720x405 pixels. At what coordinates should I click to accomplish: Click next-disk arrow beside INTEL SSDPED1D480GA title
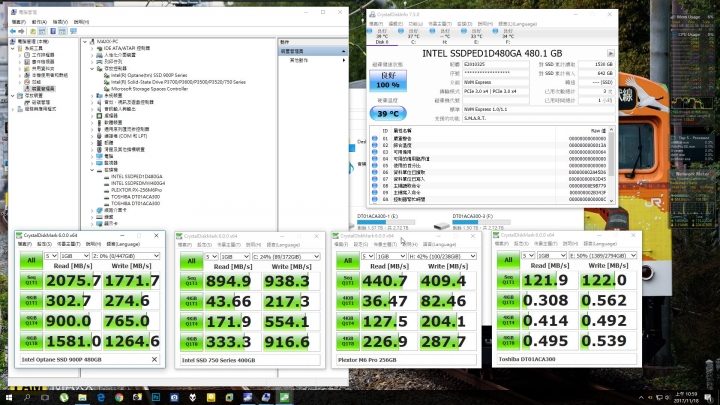[x=611, y=53]
